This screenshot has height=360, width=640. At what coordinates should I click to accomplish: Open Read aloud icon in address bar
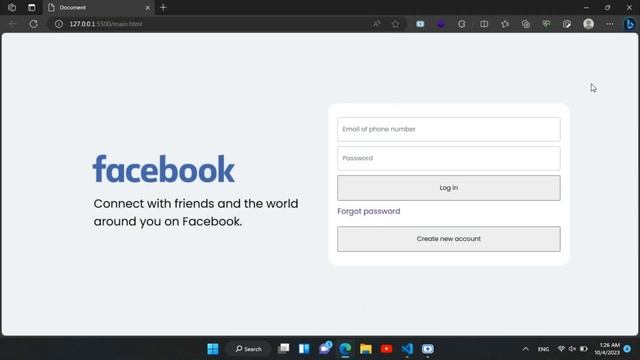(x=376, y=24)
